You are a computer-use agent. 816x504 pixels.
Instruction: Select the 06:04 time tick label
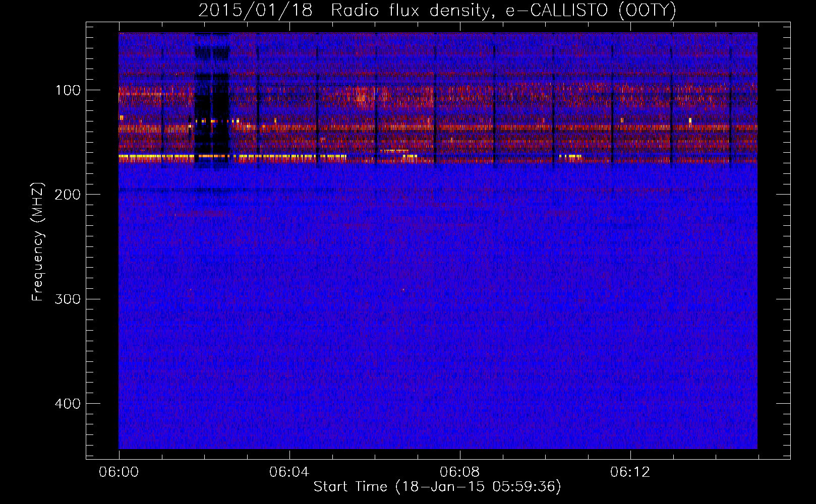pyautogui.click(x=289, y=472)
